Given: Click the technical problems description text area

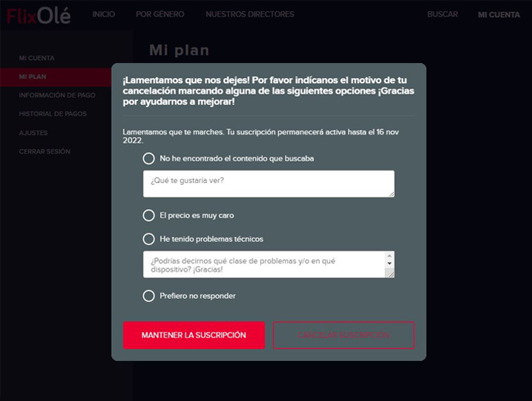Looking at the screenshot, I should click(x=264, y=265).
